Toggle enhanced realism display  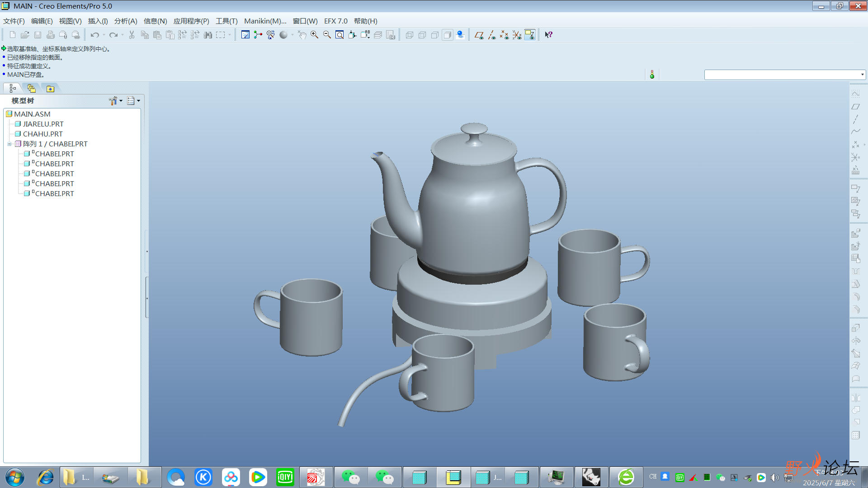(x=460, y=35)
